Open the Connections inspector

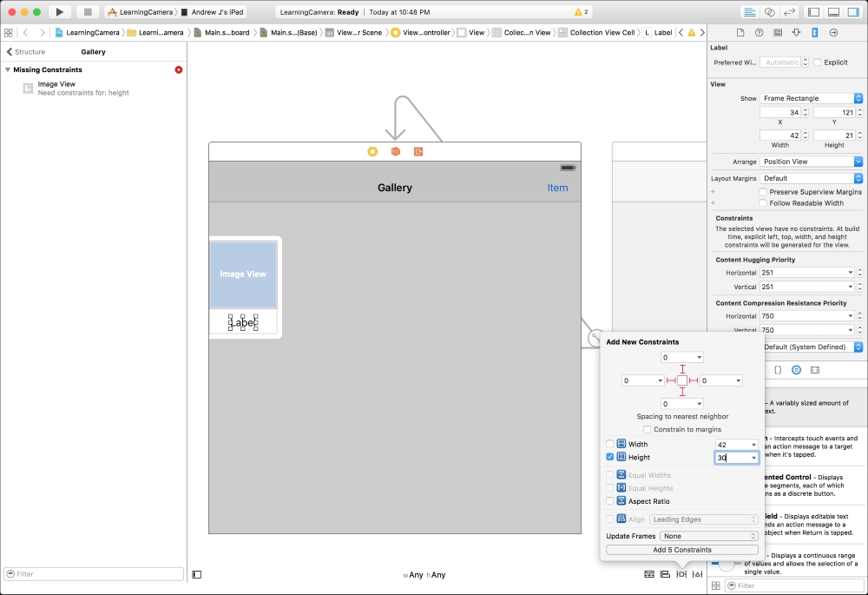click(833, 32)
